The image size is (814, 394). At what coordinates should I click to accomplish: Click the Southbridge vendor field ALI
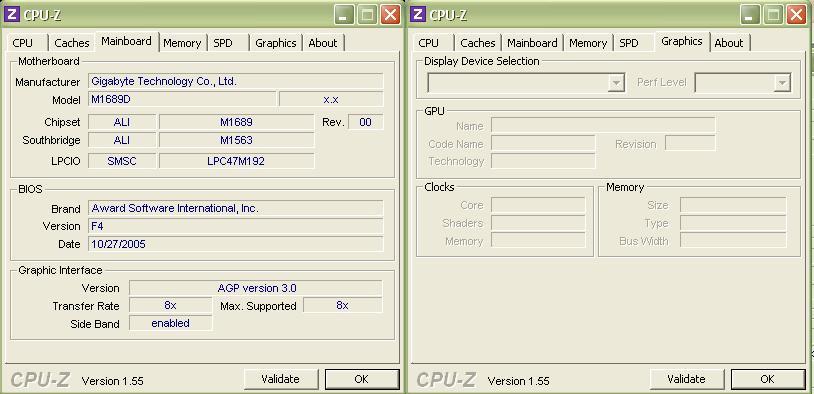(x=122, y=141)
